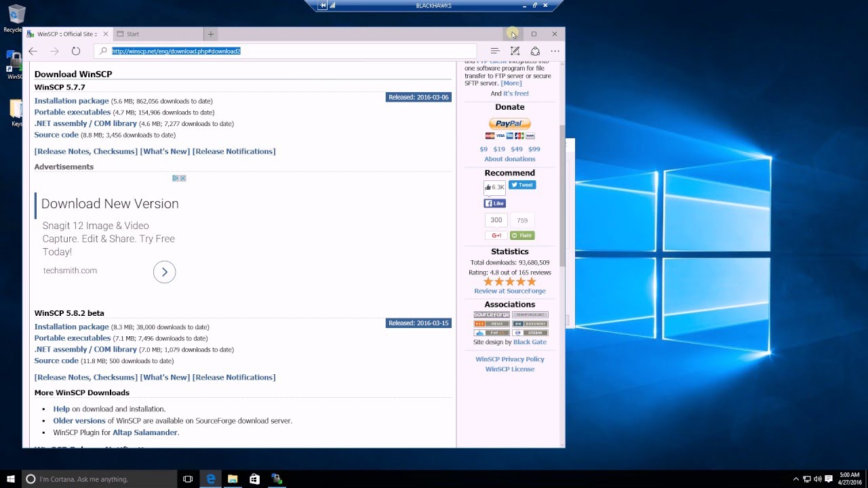Click the Facebook Like button
The image size is (868, 488).
click(494, 203)
